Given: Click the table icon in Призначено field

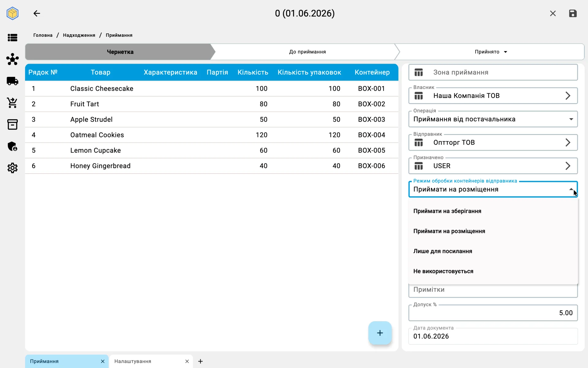Looking at the screenshot, I should pos(419,166).
